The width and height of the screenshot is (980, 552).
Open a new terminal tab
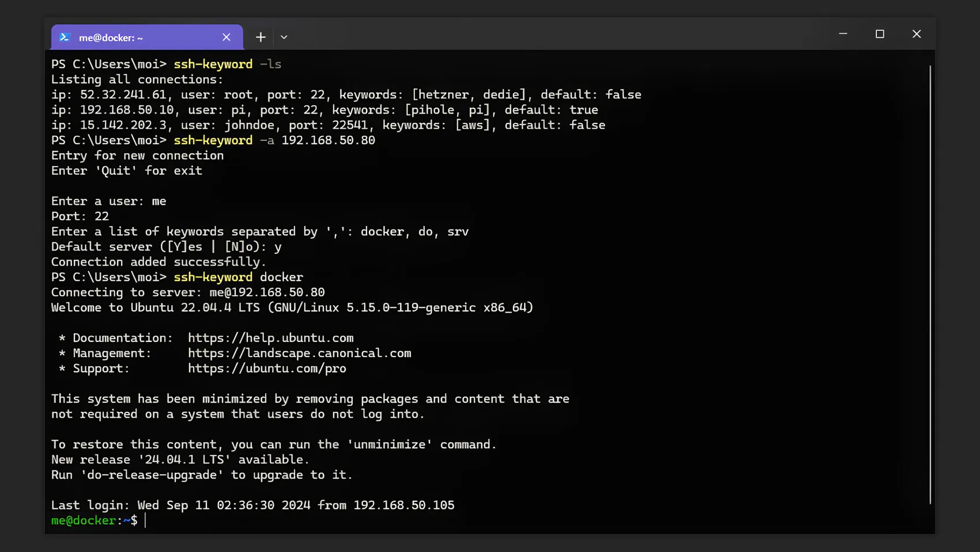click(x=261, y=37)
